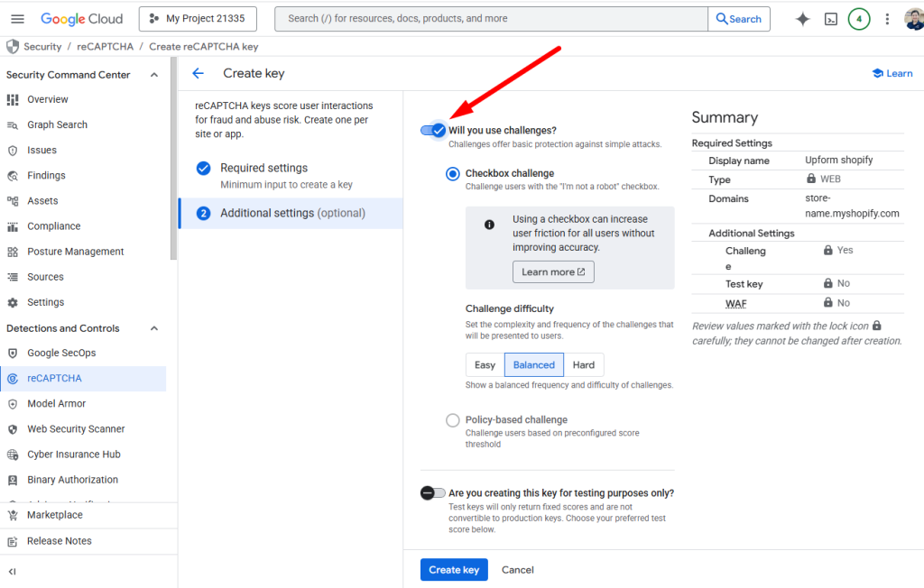Collapse the Detections and Controls section

pos(153,328)
